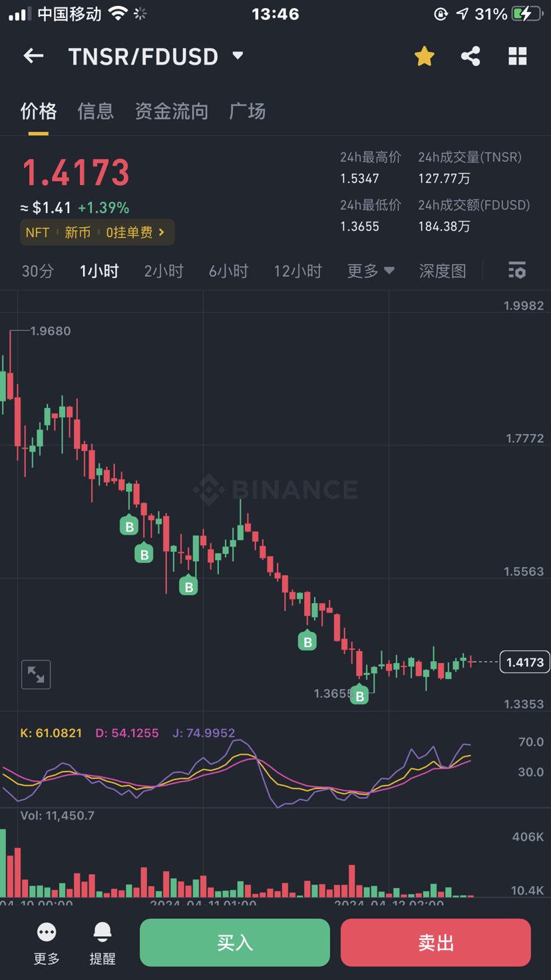Select the 6小时 chart interval
The height and width of the screenshot is (980, 551).
pos(228,271)
